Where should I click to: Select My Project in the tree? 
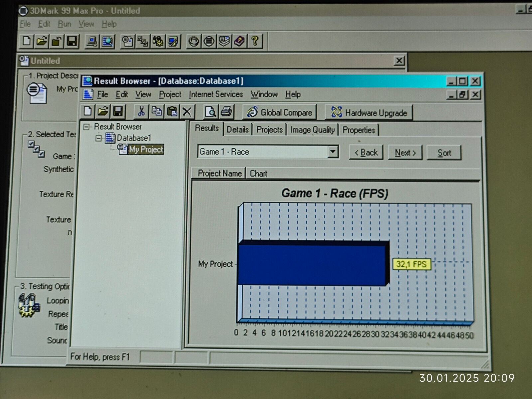(x=146, y=150)
